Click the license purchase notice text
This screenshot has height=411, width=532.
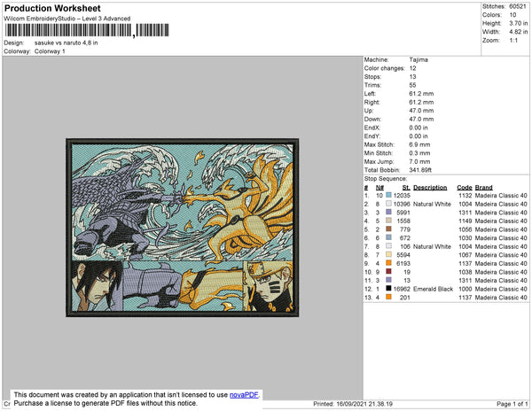point(106,403)
